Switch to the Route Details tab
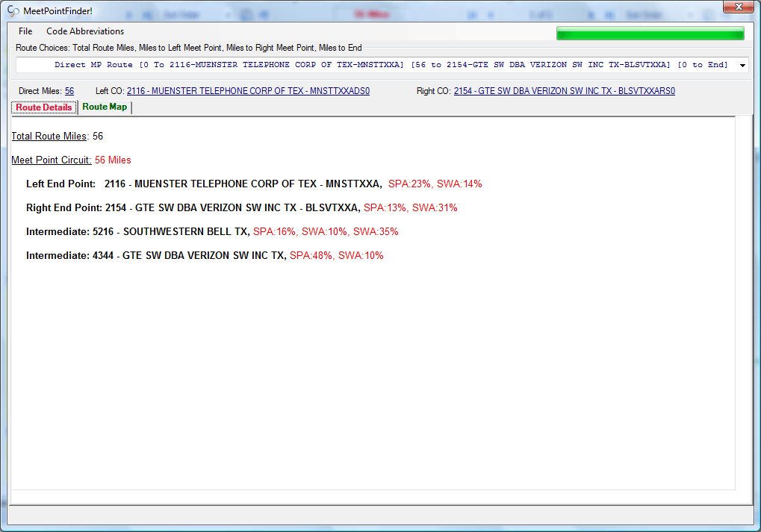Image resolution: width=761 pixels, height=532 pixels. [44, 107]
